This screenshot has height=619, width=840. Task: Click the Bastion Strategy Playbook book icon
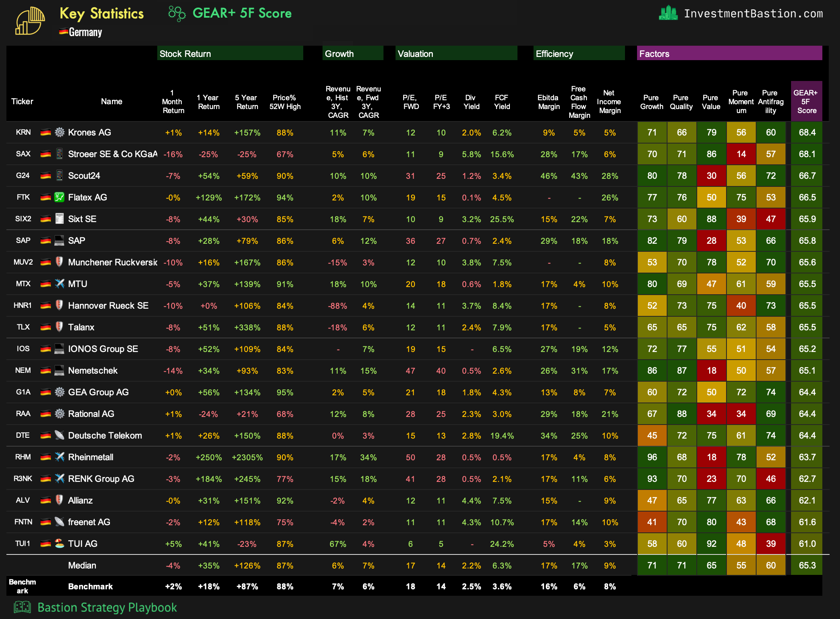[22, 607]
